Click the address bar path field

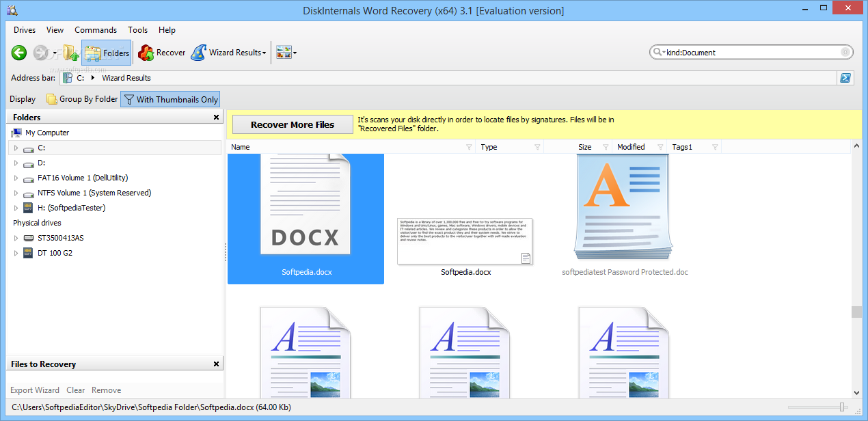tap(448, 78)
